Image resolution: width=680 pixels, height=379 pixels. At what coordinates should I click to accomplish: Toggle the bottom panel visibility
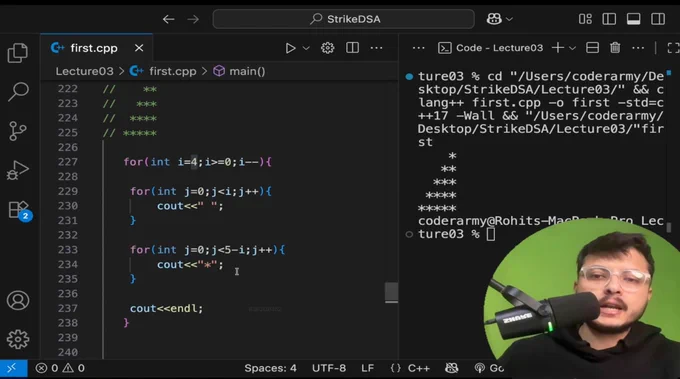(x=634, y=19)
